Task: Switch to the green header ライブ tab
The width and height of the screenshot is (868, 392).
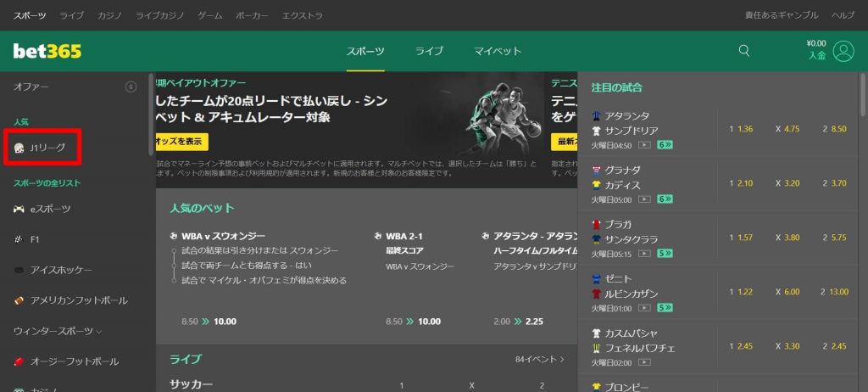Action: pyautogui.click(x=429, y=51)
